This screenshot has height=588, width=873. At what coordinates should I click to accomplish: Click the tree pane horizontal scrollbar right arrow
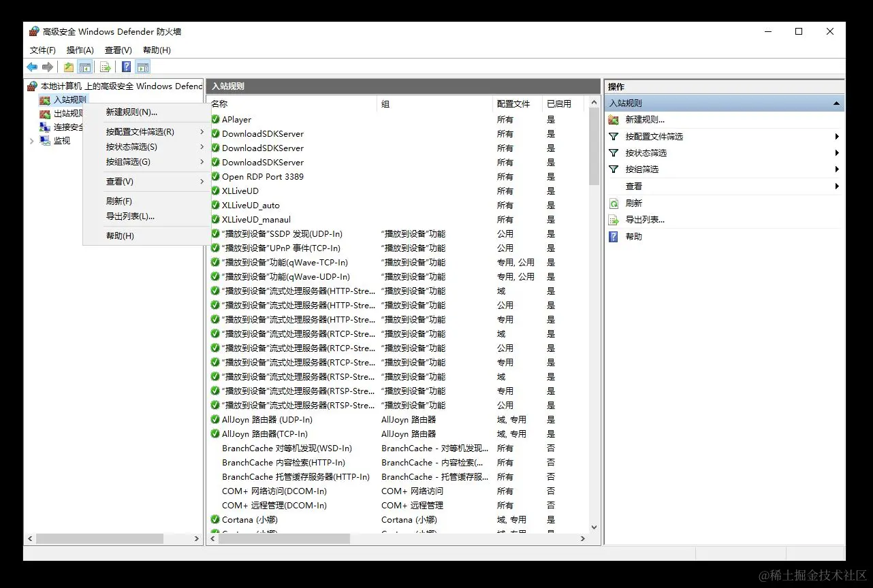(197, 538)
